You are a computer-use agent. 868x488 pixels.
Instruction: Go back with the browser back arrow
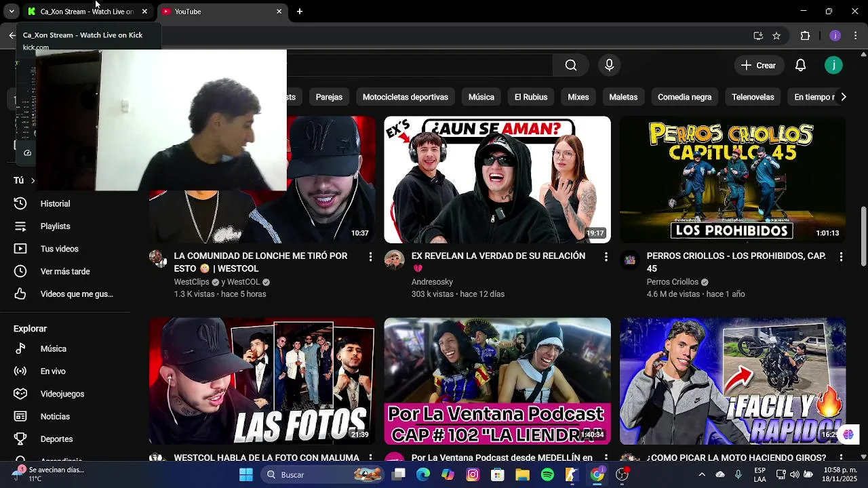click(12, 35)
